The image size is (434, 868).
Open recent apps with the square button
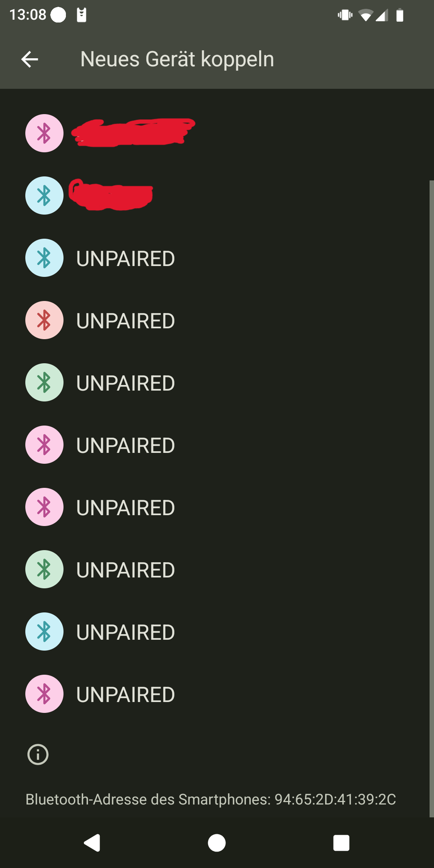341,843
